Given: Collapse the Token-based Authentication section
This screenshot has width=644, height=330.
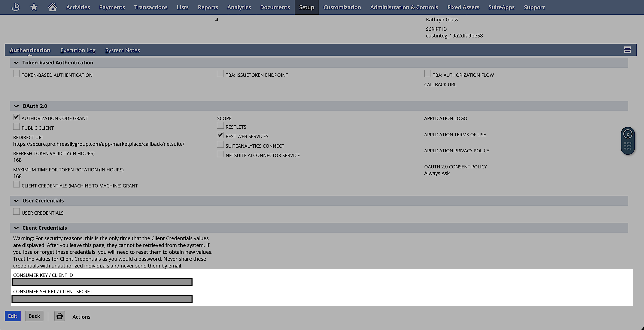Looking at the screenshot, I should 16,63.
